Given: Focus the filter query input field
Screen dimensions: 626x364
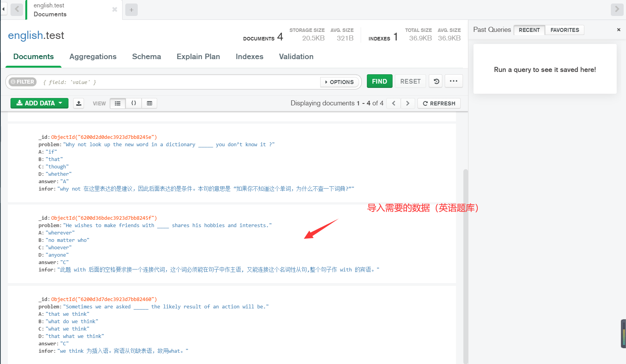Looking at the screenshot, I should (179, 82).
